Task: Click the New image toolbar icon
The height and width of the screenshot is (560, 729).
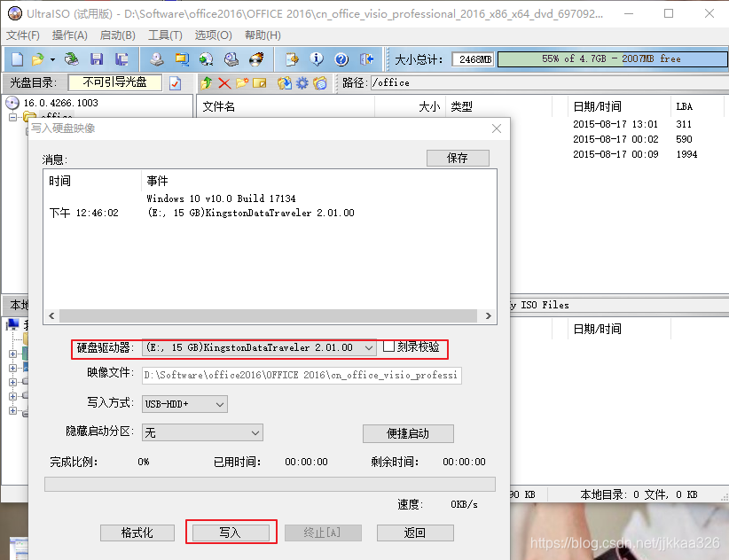Action: [17, 59]
